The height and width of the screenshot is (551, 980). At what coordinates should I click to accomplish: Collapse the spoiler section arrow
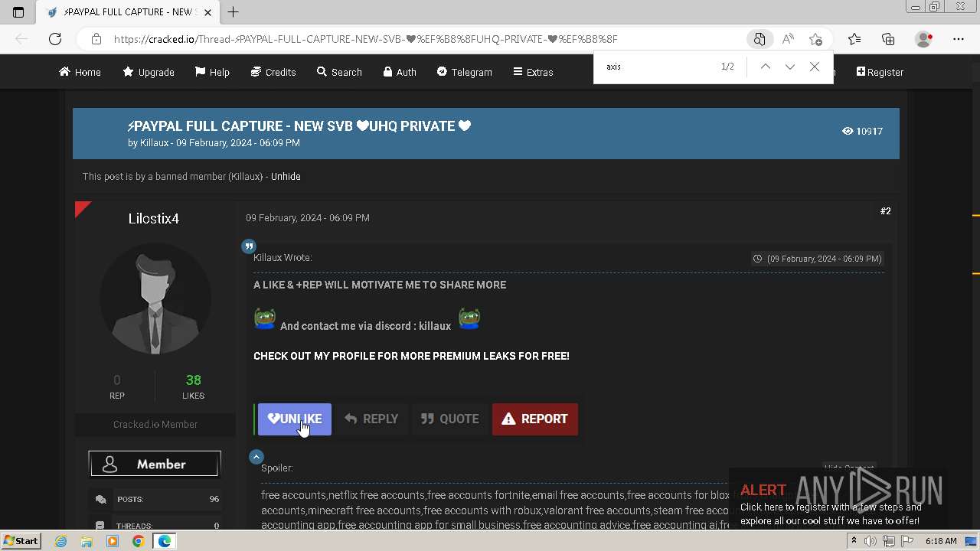[x=256, y=457]
